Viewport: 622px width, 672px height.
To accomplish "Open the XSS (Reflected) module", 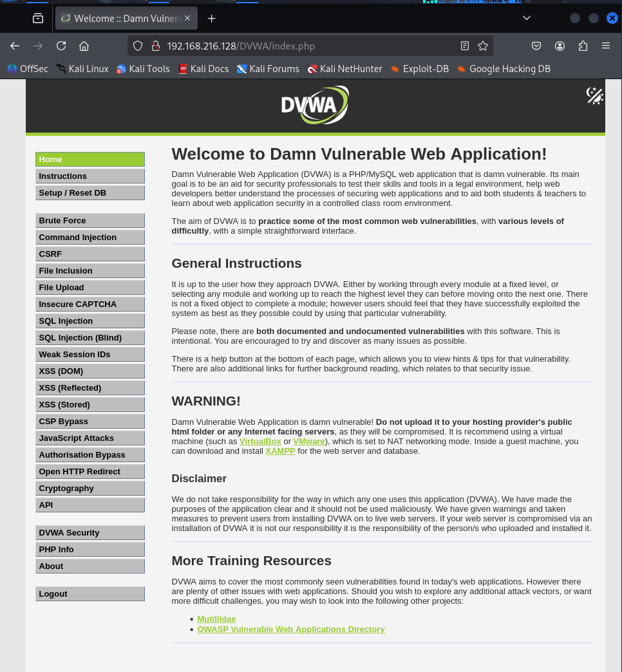I will pos(90,387).
